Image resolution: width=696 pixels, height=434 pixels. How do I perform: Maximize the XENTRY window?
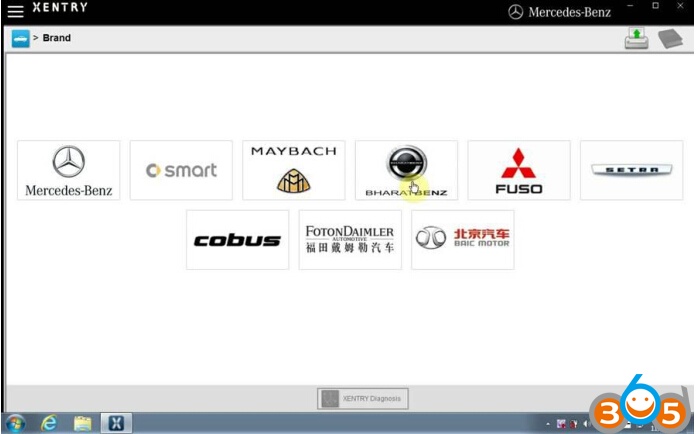point(655,6)
